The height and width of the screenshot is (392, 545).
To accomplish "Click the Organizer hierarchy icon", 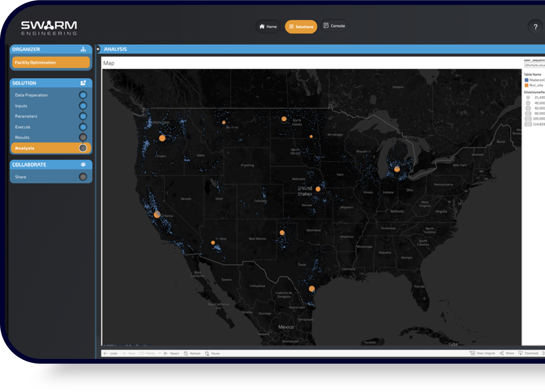I will point(83,49).
